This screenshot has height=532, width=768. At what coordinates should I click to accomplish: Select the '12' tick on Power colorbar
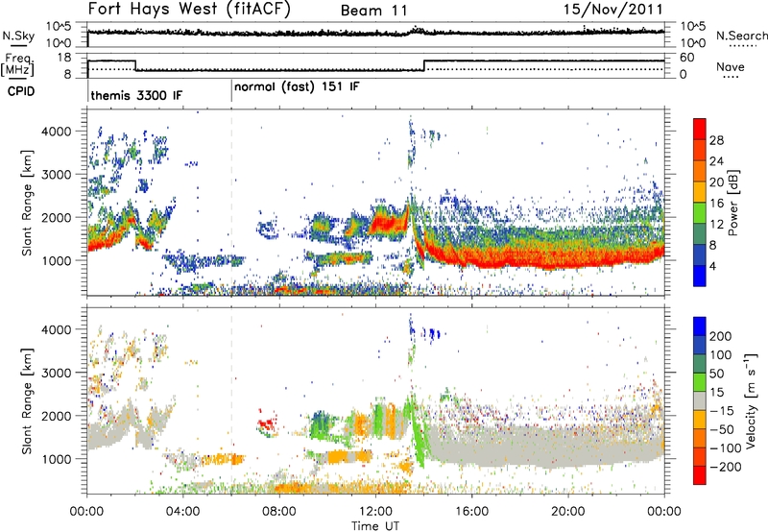[716, 224]
